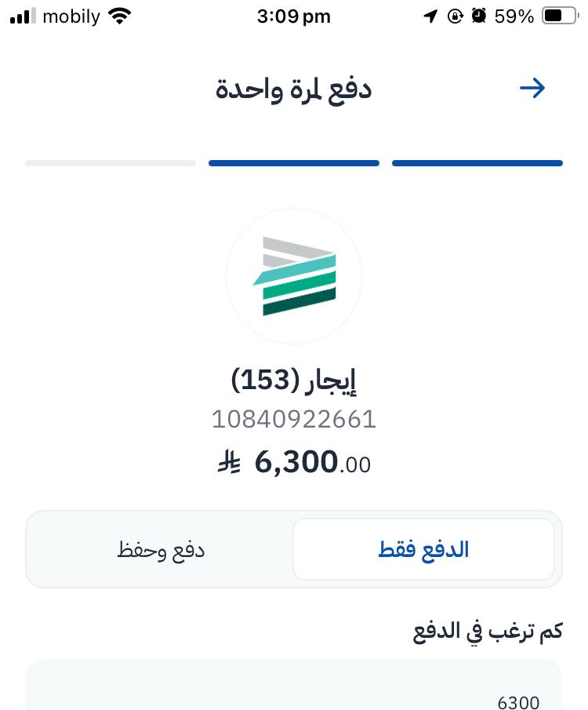Tap the first progress step bar
The height and width of the screenshot is (710, 588).
click(477, 163)
